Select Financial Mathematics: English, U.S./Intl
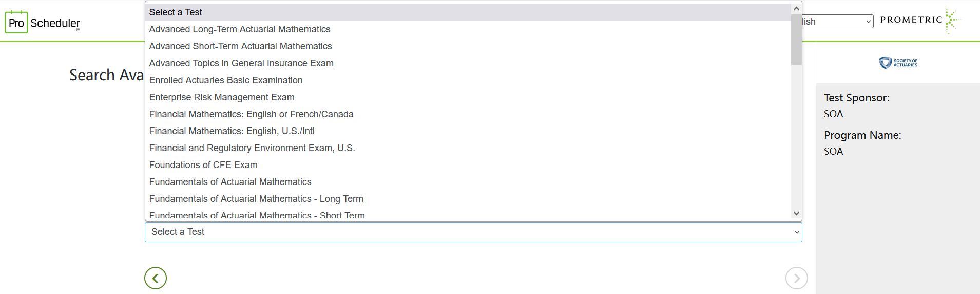Image resolution: width=980 pixels, height=294 pixels. click(x=232, y=131)
